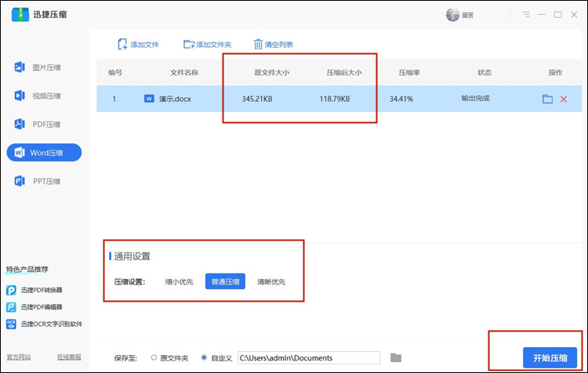
Task: Click the save path input field
Action: pyautogui.click(x=309, y=357)
